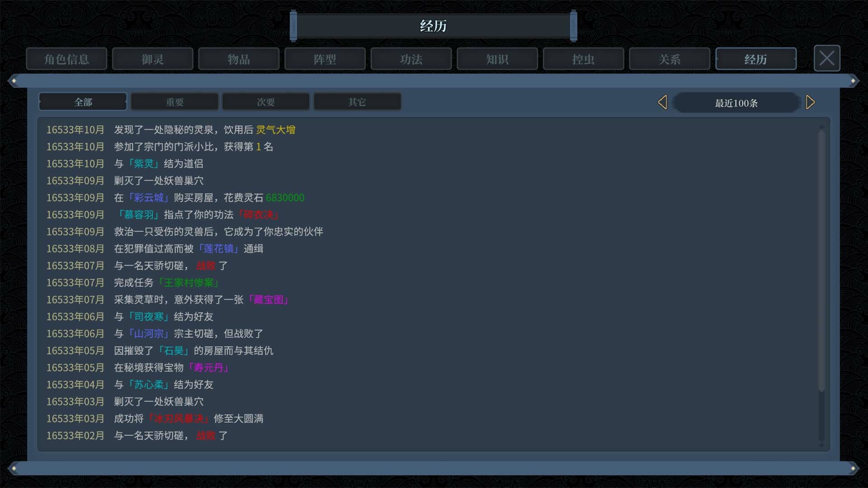
Task: Click the log list scrollbar thumb
Action: tap(821, 260)
